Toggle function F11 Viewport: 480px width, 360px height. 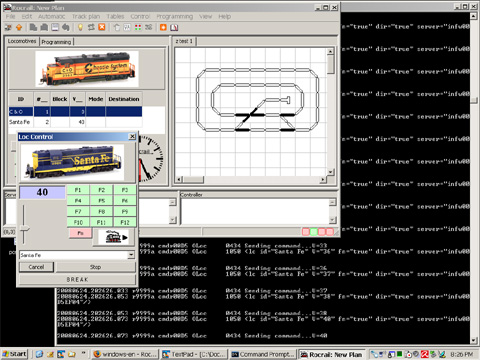(x=101, y=222)
